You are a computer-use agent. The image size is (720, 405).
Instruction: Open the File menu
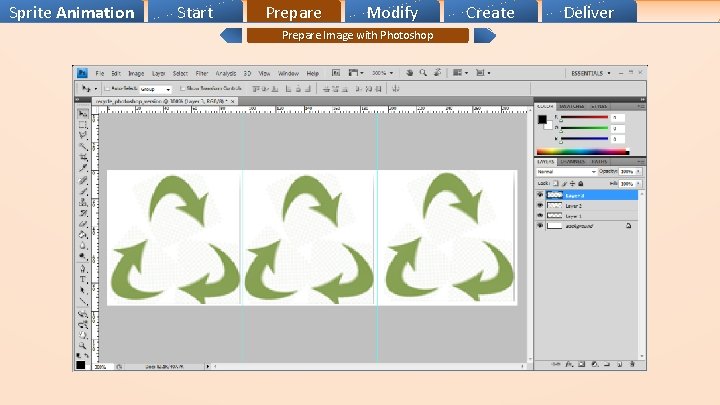[100, 73]
